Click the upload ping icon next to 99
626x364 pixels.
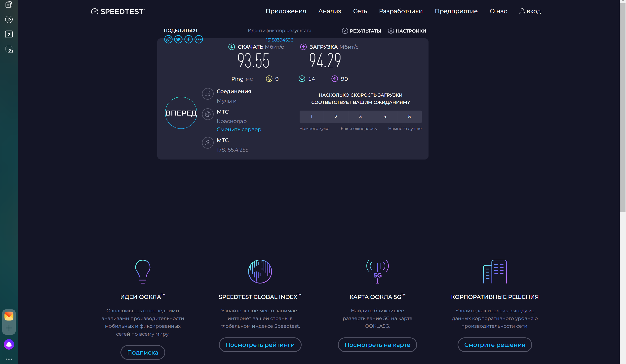click(x=335, y=79)
